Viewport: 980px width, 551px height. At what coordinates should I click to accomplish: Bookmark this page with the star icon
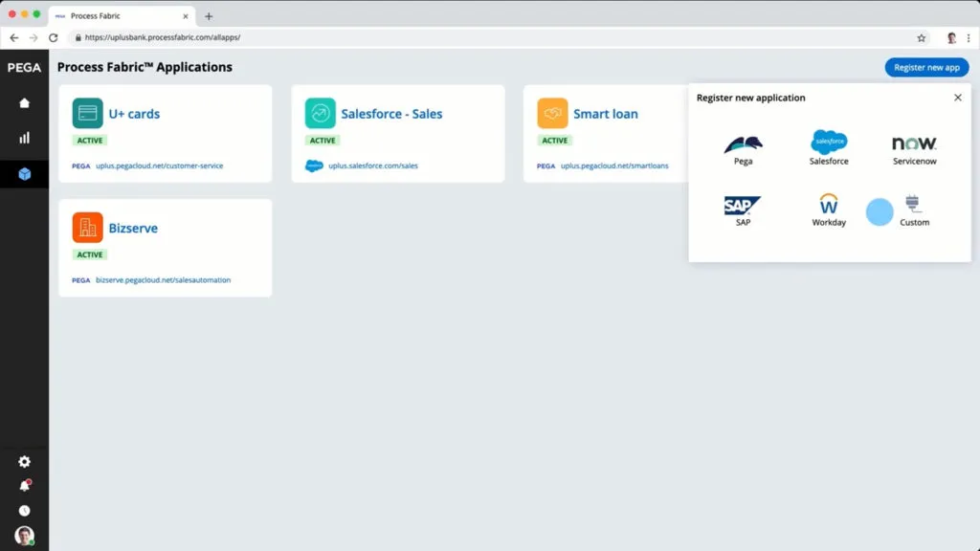[922, 38]
